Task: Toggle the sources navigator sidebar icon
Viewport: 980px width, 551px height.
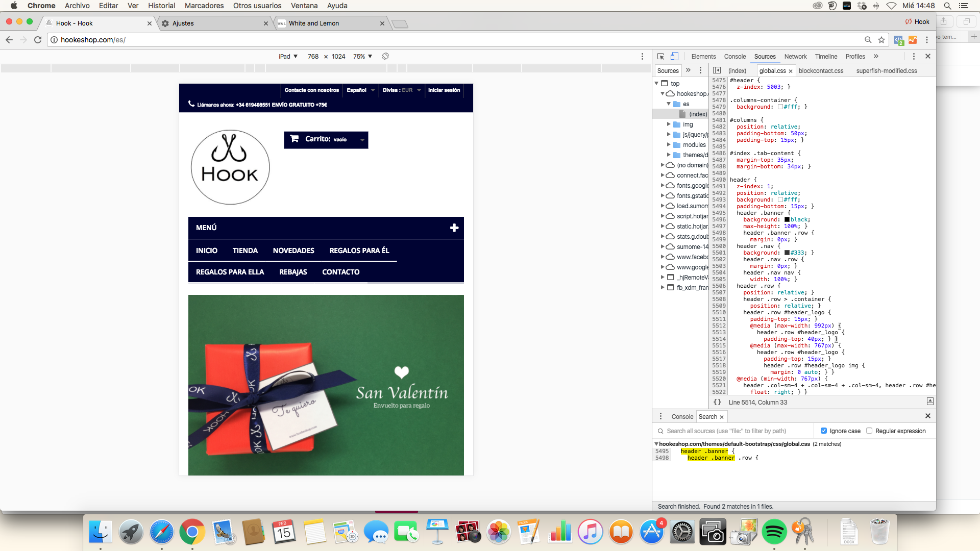Action: coord(717,70)
